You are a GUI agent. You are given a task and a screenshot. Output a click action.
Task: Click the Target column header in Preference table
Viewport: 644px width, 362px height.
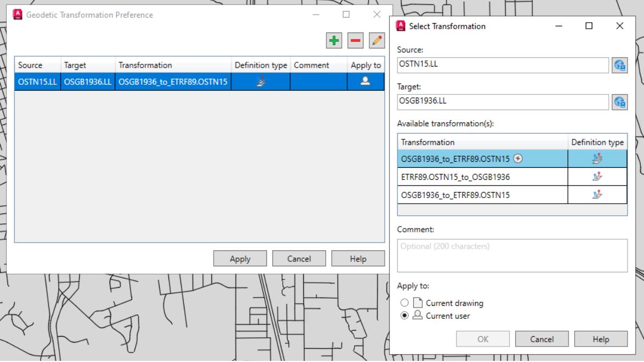(x=88, y=65)
